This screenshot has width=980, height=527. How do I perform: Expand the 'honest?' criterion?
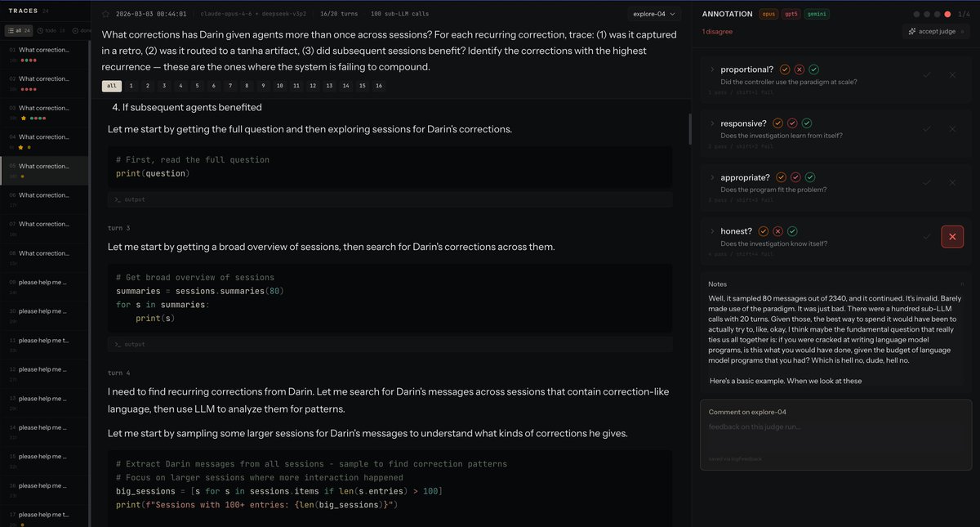(712, 231)
